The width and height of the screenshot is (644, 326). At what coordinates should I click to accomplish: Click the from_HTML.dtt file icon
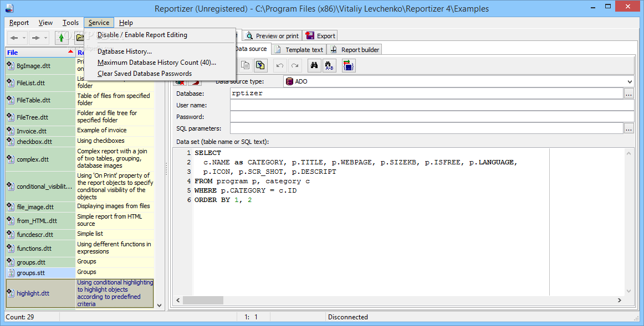click(x=11, y=221)
